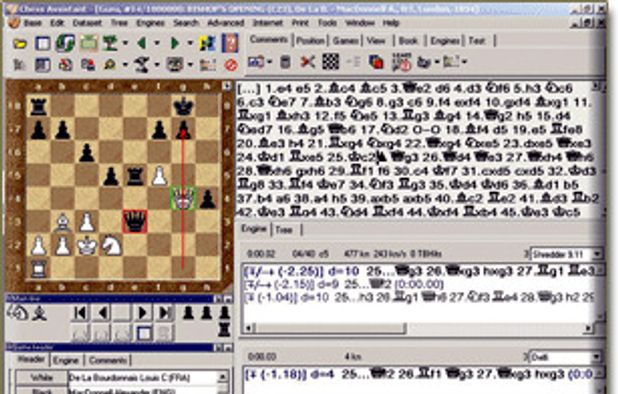Click the green left arrow toolbar icon

pyautogui.click(x=141, y=43)
